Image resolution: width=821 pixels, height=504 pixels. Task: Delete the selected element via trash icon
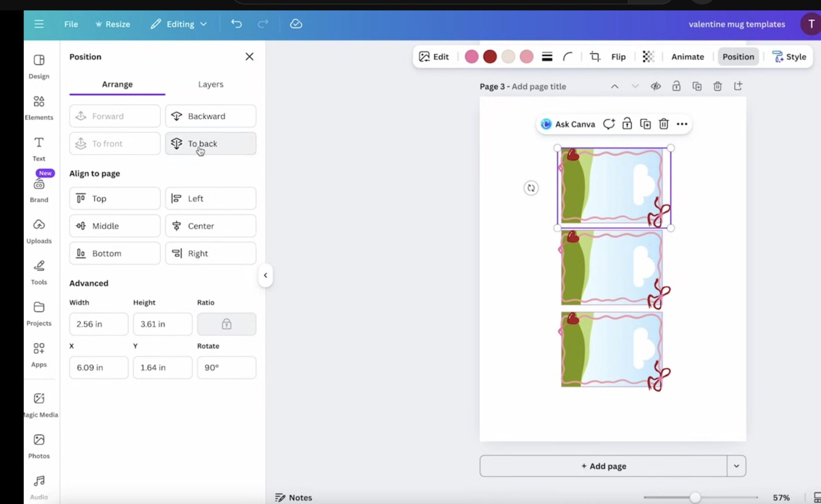664,124
